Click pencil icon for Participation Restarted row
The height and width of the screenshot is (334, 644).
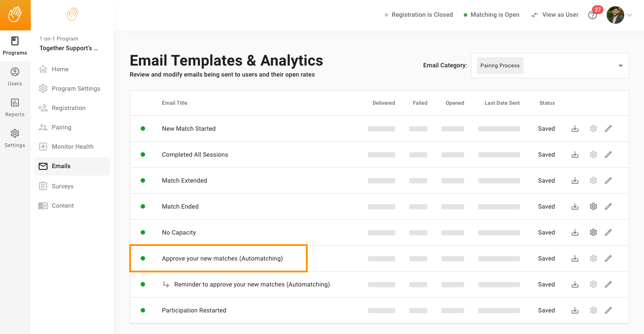pos(608,310)
